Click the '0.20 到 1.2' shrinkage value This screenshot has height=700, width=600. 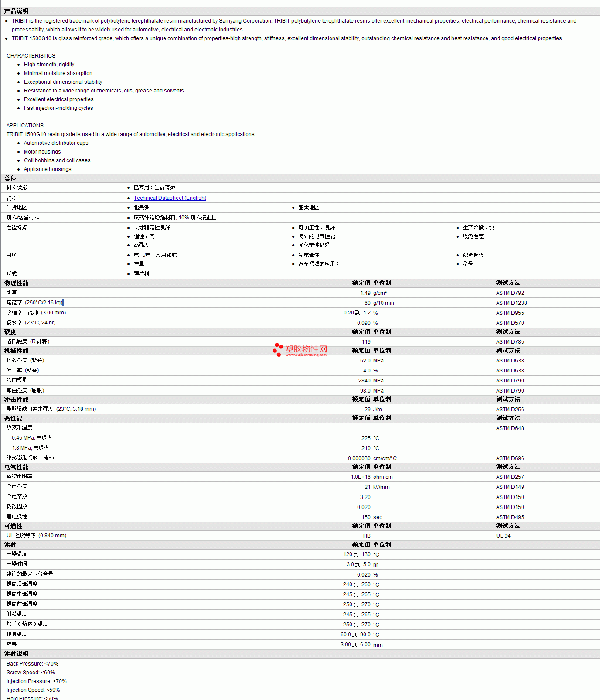coord(357,313)
